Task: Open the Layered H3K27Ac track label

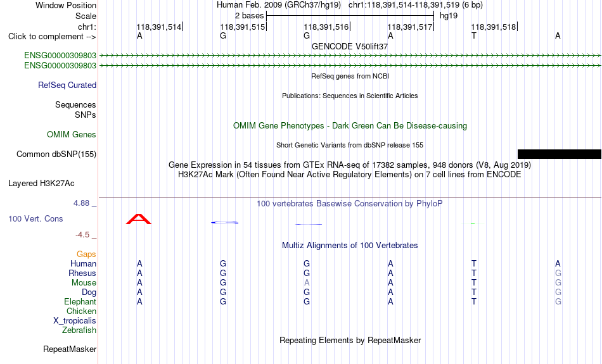Action: coord(41,184)
